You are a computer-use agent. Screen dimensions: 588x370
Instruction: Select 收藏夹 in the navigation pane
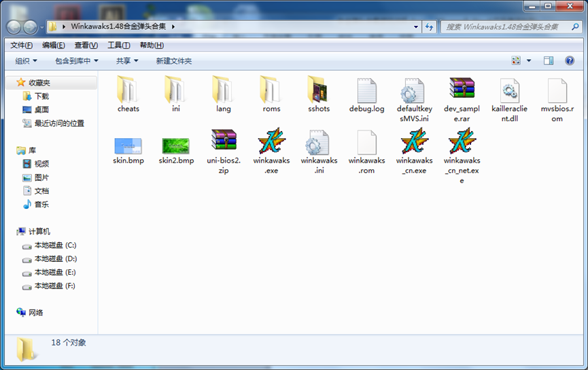point(39,82)
